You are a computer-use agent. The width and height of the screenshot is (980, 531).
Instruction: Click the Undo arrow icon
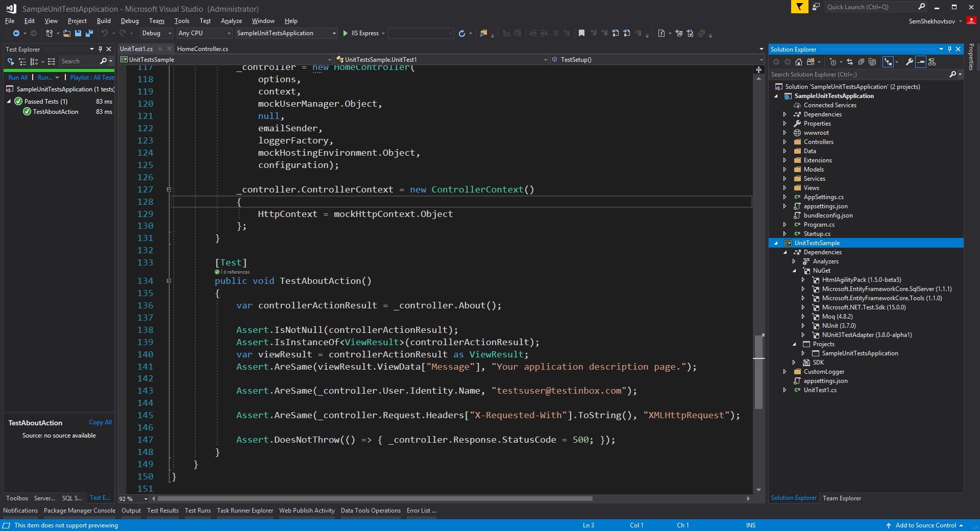click(x=104, y=33)
